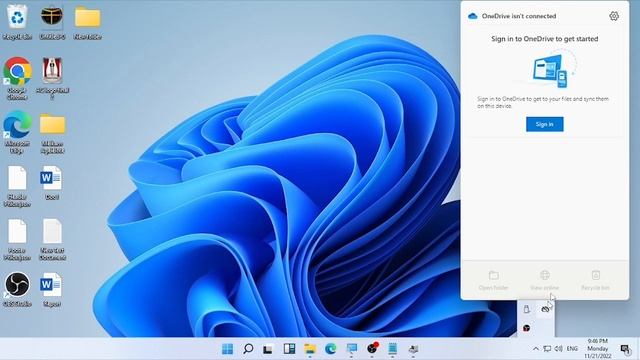Open OBS Studio from taskbar
Screen dimensions: 640x360
[x=372, y=348]
